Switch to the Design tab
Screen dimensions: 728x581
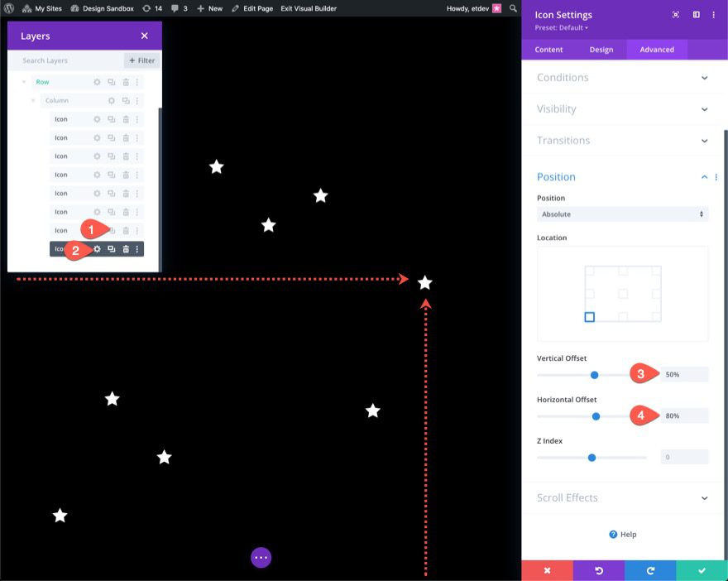click(601, 49)
